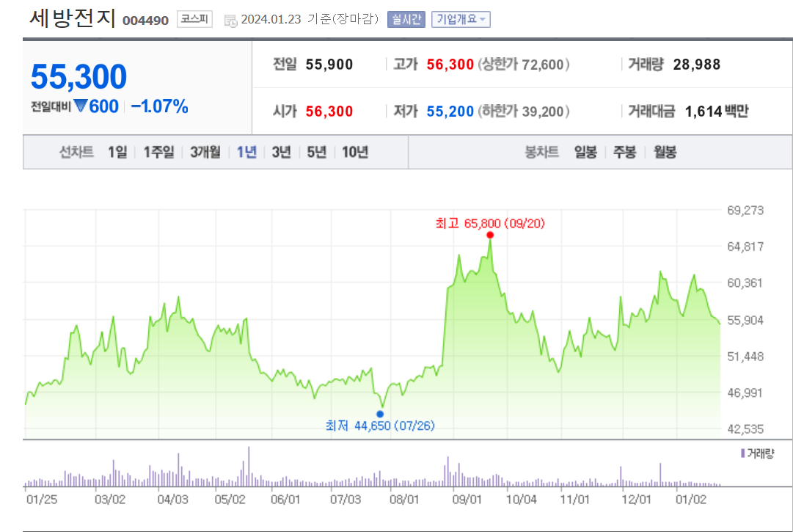Click the 시가 value 56,300
The height and width of the screenshot is (532, 793).
329,112
